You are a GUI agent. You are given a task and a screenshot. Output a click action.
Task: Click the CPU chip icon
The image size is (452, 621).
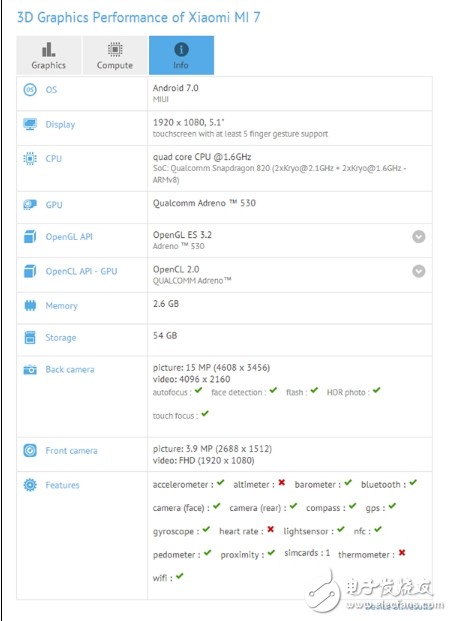pos(30,158)
